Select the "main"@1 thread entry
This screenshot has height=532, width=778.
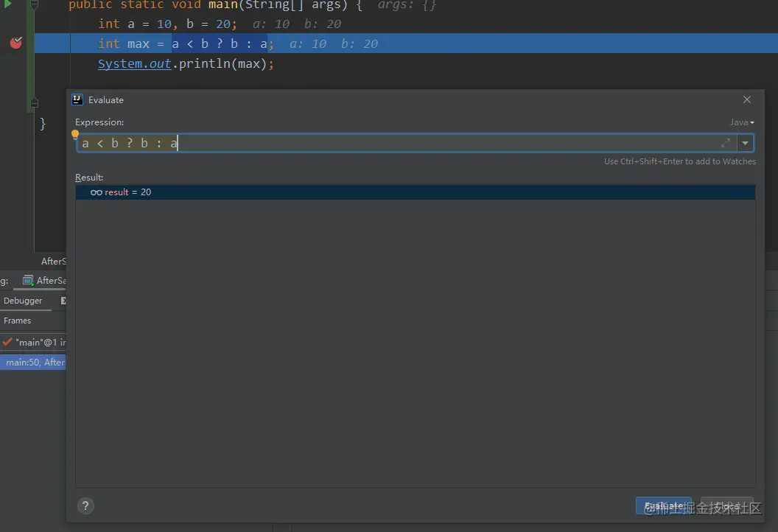click(34, 342)
